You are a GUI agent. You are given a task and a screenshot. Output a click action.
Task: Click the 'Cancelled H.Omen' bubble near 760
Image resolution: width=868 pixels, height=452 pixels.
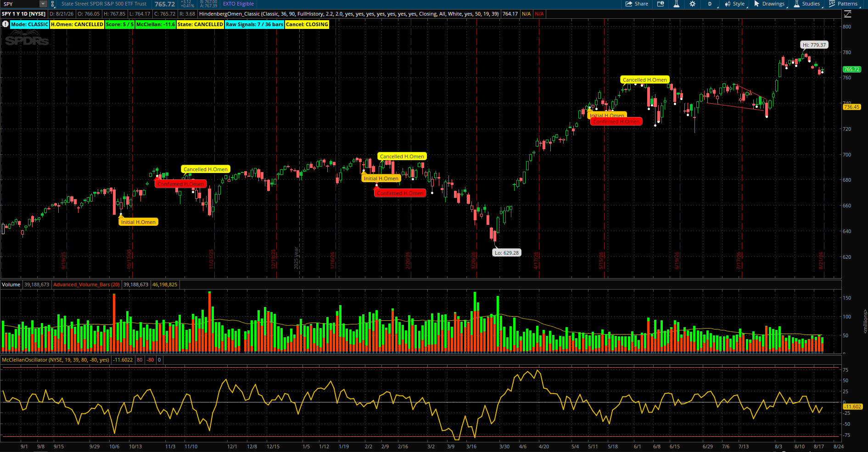click(x=644, y=80)
